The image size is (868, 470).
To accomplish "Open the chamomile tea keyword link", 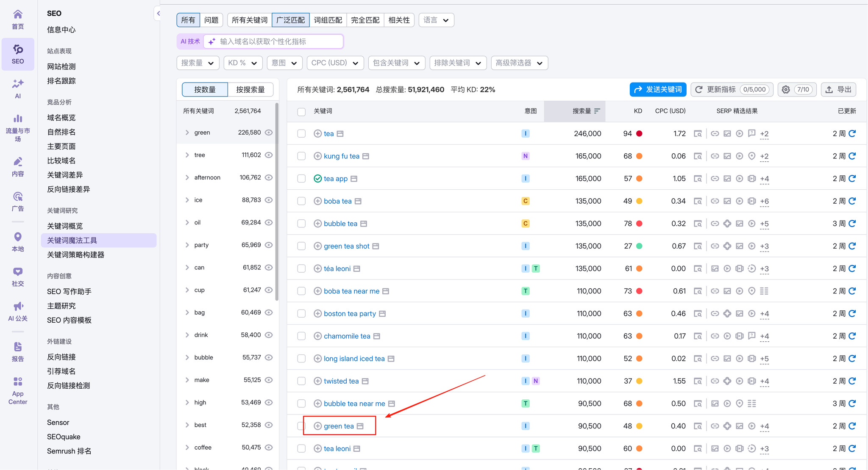I will pyautogui.click(x=347, y=336).
